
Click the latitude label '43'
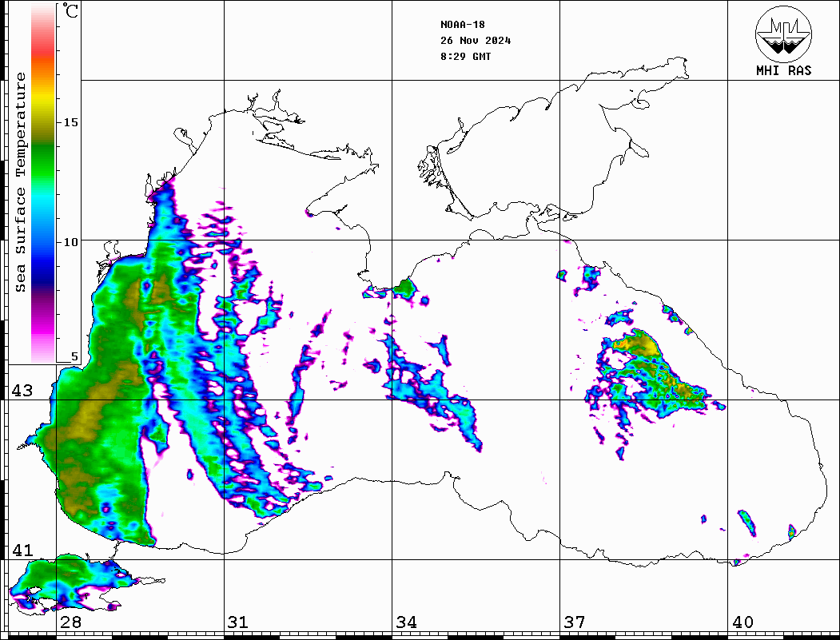click(x=22, y=391)
